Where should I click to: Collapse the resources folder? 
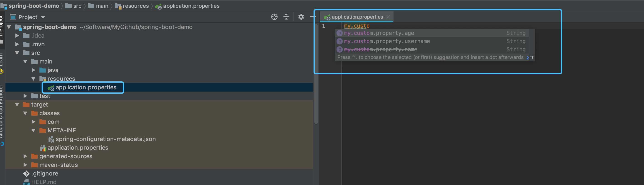coord(34,79)
